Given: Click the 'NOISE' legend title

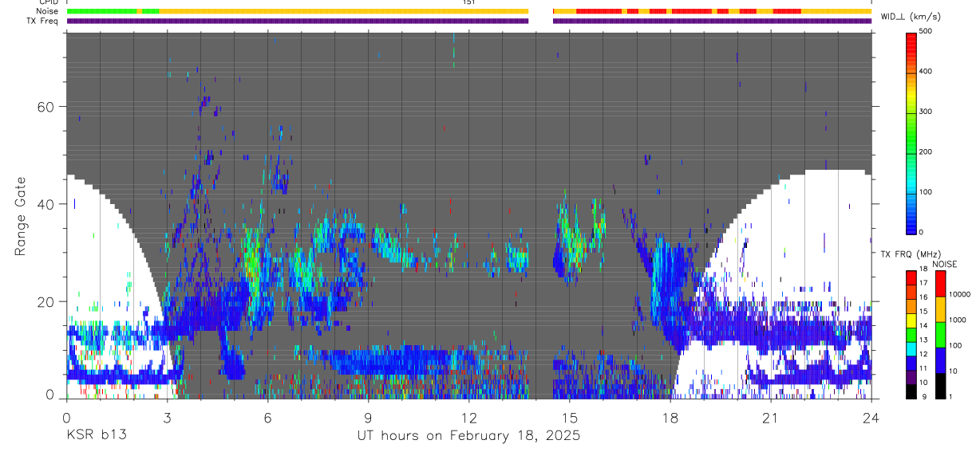Looking at the screenshot, I should (x=944, y=264).
